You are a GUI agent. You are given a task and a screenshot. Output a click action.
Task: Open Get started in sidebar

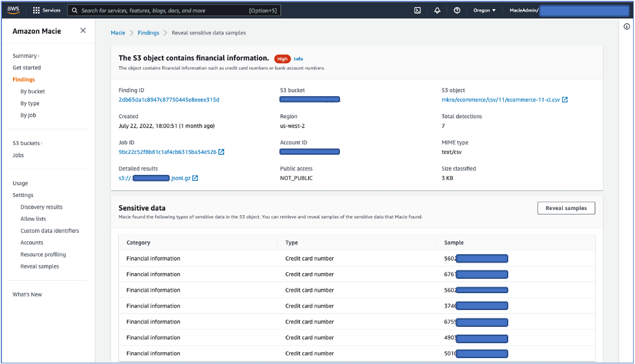pos(27,68)
